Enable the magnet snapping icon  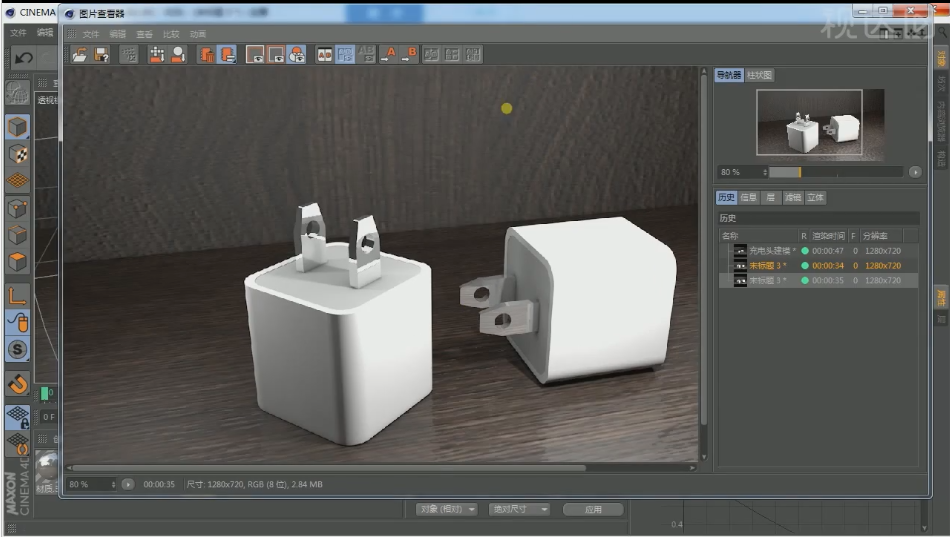click(18, 384)
